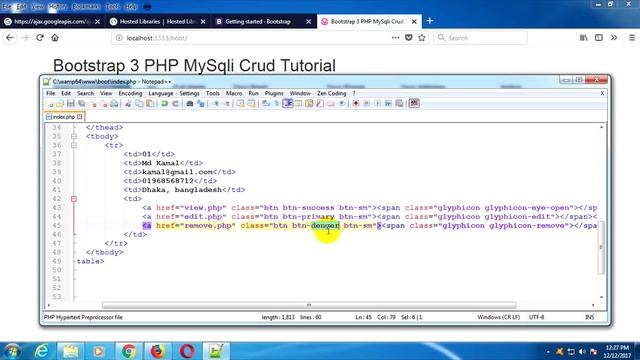Click the Windows Start button
This screenshot has height=360, width=640.
[12, 351]
